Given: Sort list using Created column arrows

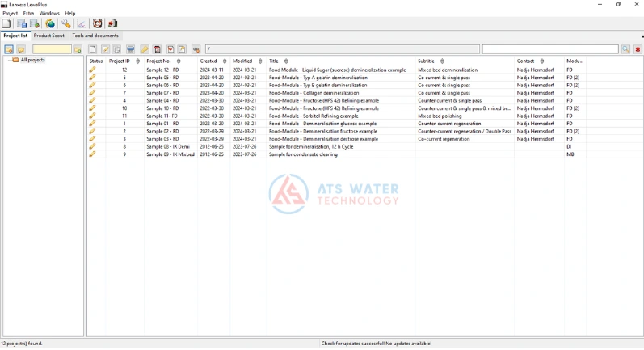Looking at the screenshot, I should tap(224, 61).
